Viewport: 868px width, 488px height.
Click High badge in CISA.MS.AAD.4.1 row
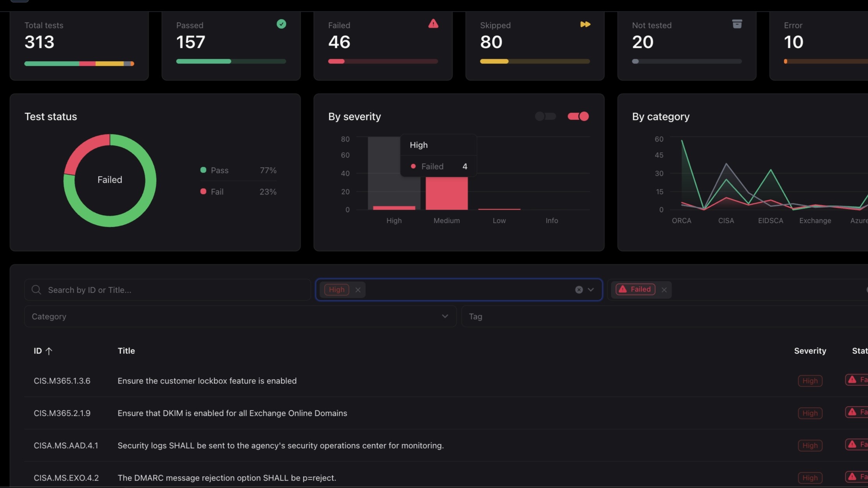(810, 446)
